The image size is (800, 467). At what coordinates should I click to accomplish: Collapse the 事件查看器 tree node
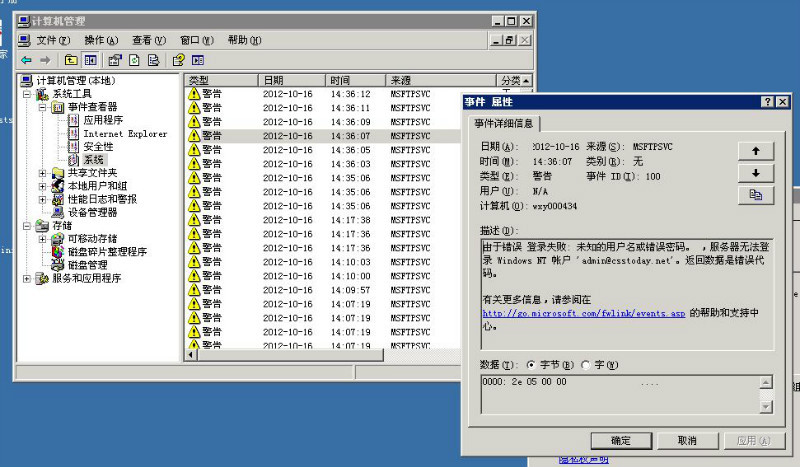tap(43, 107)
